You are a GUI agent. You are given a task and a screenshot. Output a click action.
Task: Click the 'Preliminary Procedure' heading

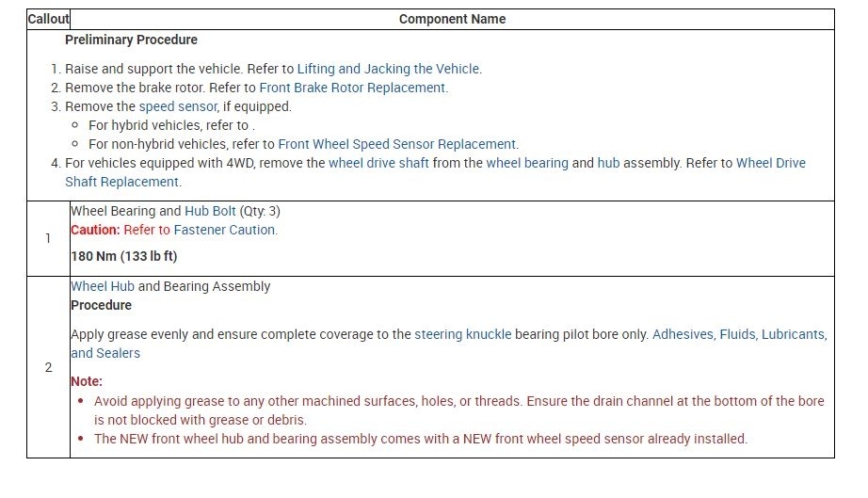coord(131,40)
